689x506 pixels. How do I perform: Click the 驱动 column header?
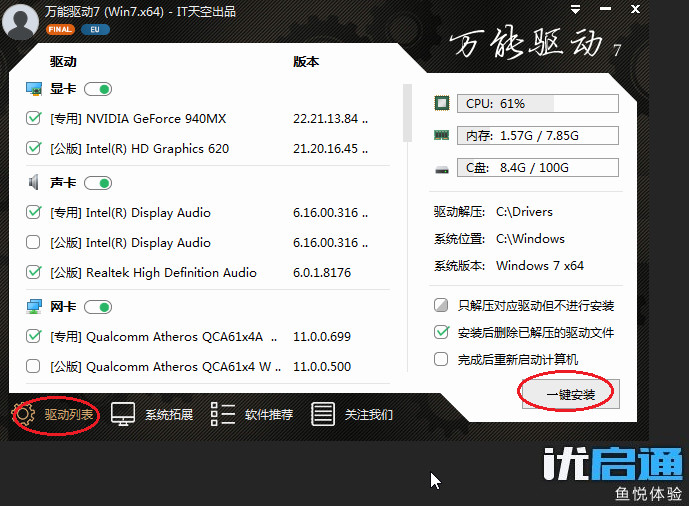63,61
